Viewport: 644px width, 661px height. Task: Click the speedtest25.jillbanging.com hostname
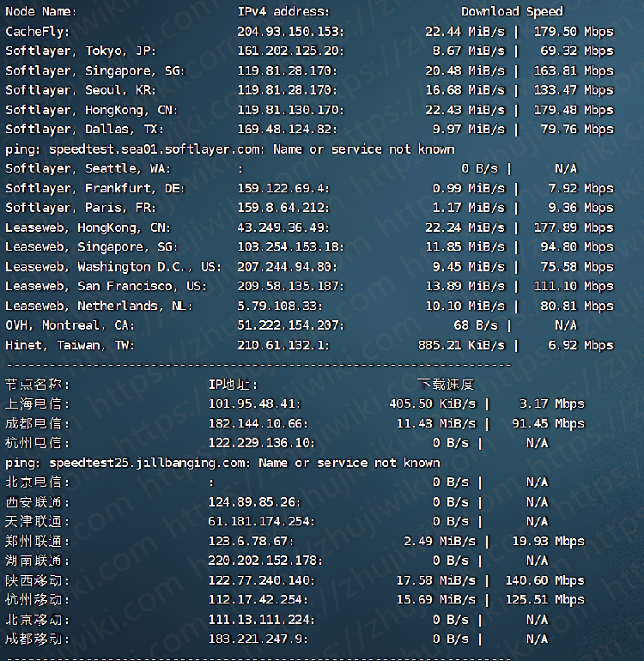[x=147, y=463]
